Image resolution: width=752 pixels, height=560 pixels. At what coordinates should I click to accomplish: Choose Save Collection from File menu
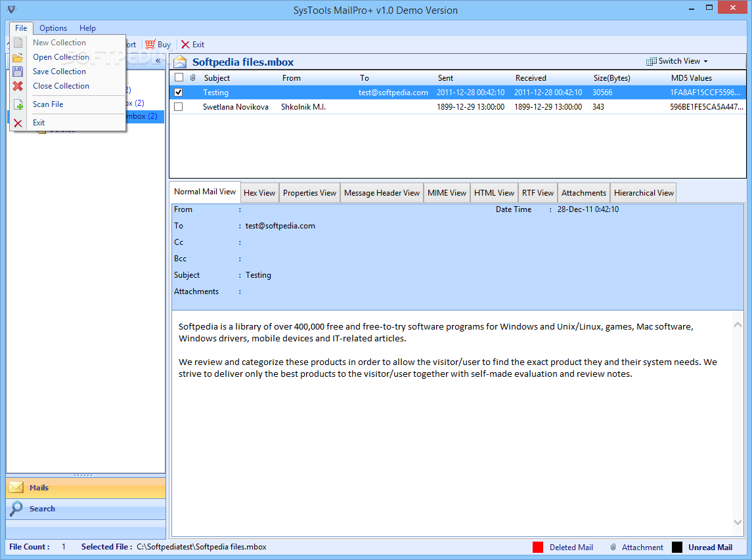(x=60, y=72)
